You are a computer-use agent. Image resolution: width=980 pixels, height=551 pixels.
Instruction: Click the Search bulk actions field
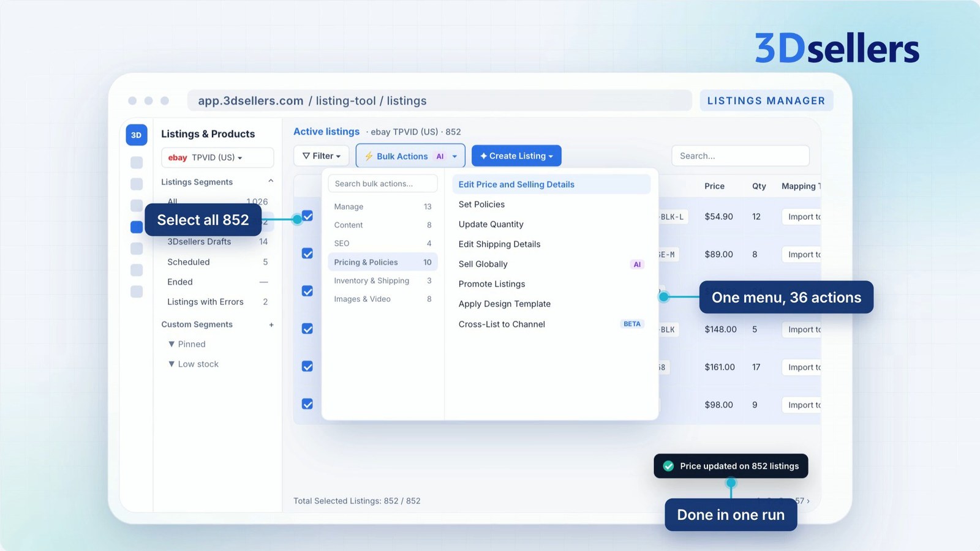(383, 184)
